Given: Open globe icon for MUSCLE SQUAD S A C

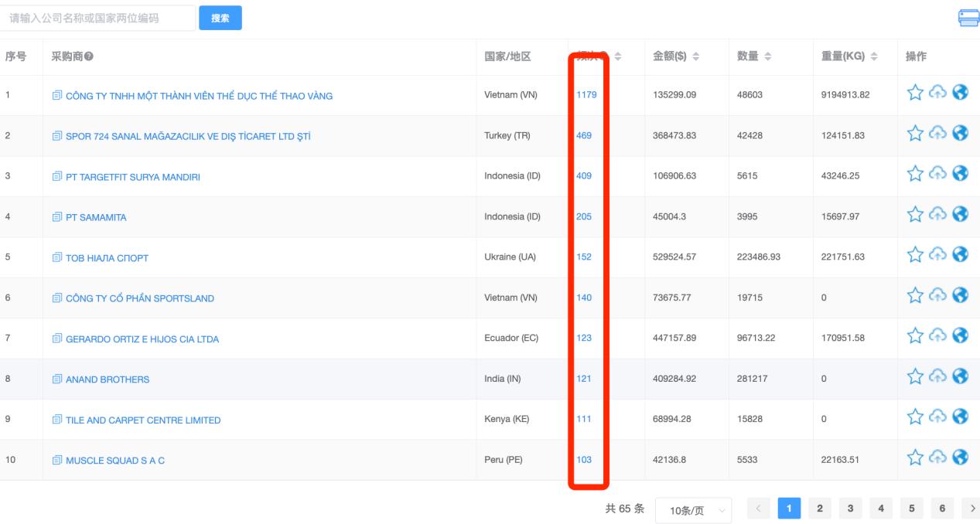Looking at the screenshot, I should pos(961,457).
